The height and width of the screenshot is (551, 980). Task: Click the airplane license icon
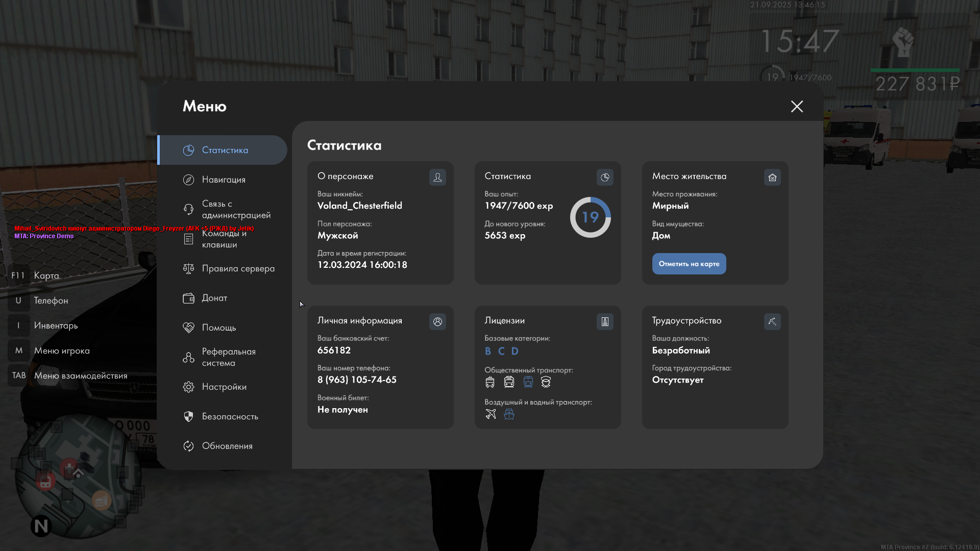(x=491, y=414)
